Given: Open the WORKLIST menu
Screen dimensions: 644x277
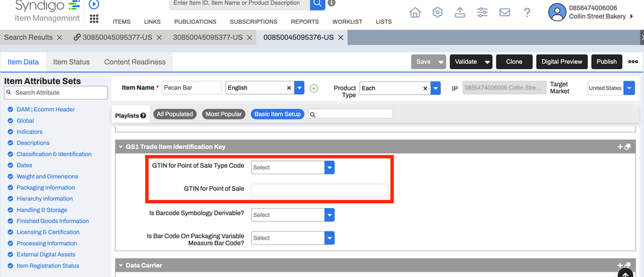Looking at the screenshot, I should click(347, 22).
